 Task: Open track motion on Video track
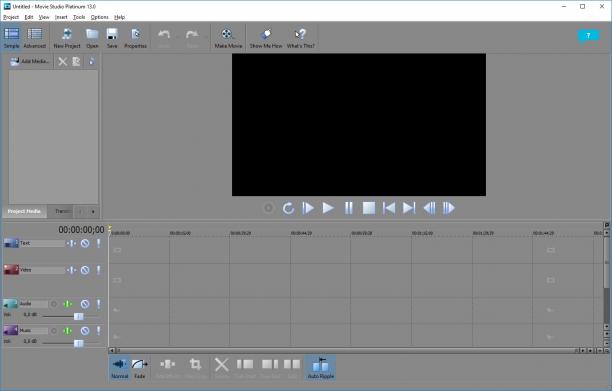coord(71,270)
